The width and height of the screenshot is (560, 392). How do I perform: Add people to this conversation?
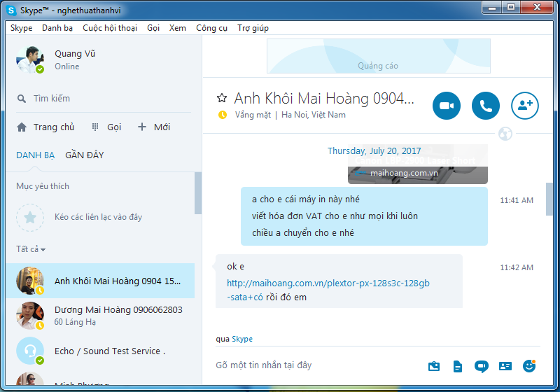coord(525,106)
